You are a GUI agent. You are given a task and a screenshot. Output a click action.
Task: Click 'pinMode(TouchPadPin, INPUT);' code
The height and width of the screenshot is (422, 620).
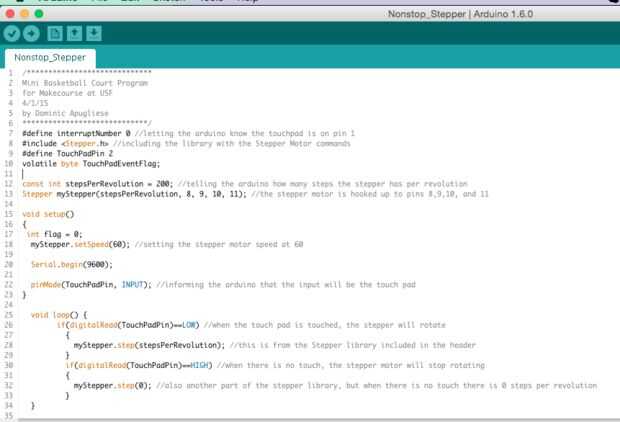point(91,285)
